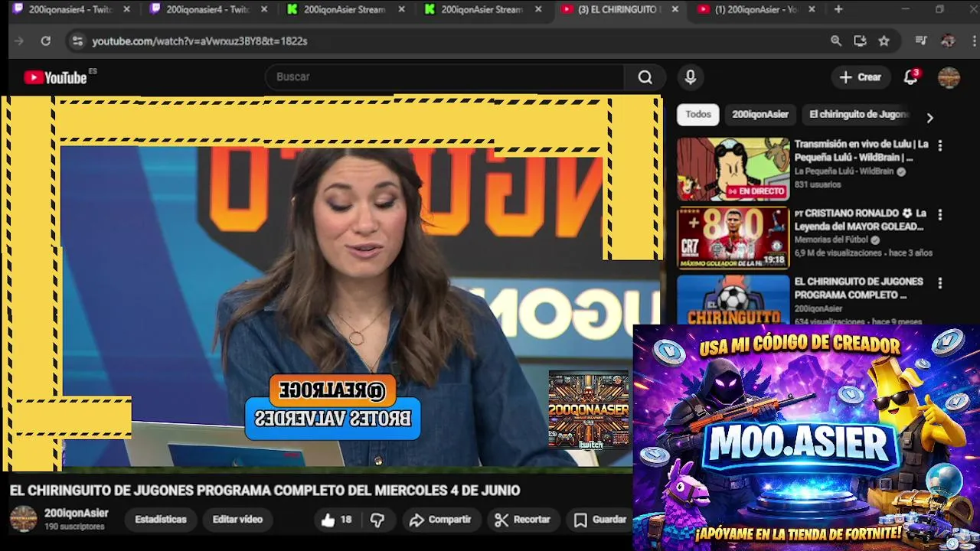Maximize the browser window

tap(939, 9)
